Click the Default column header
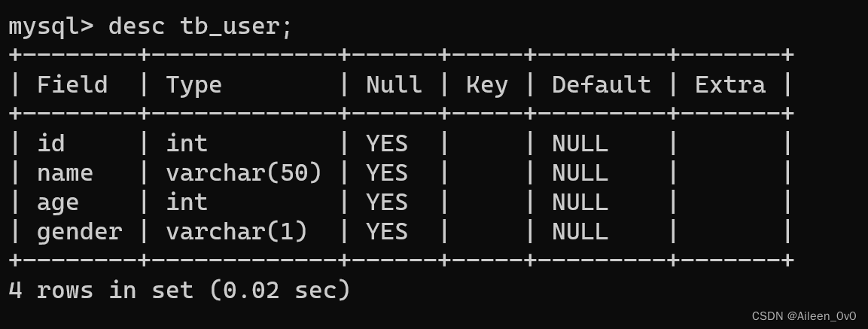Viewport: 868px width, 329px height. point(601,84)
